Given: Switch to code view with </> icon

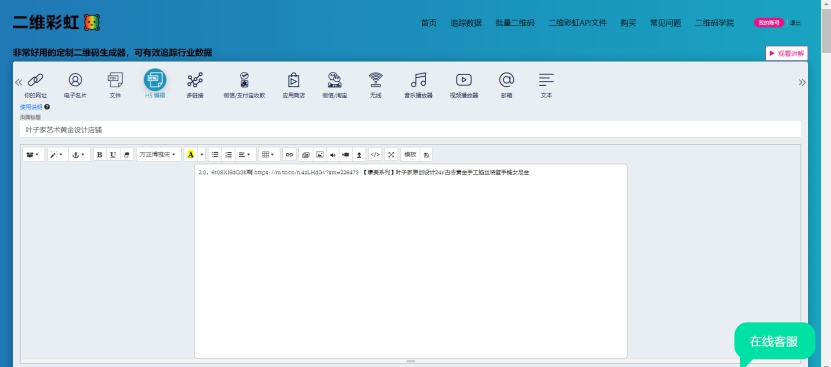Looking at the screenshot, I should tap(375, 154).
